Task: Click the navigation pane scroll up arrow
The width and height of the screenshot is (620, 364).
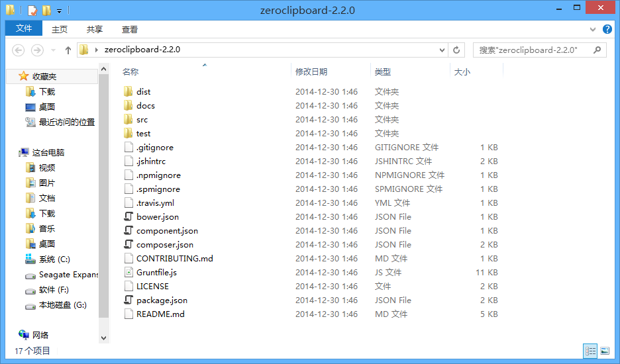Action: pyautogui.click(x=103, y=69)
